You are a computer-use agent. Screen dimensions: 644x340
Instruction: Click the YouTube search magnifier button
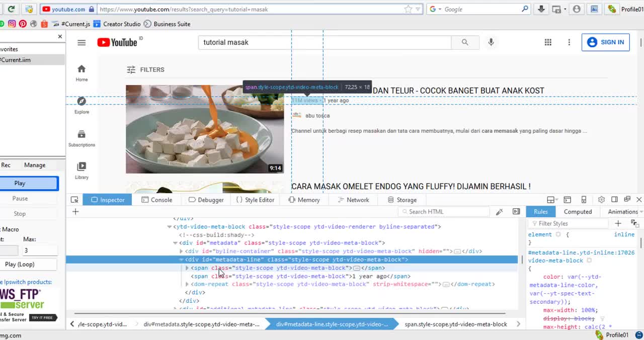(x=465, y=42)
